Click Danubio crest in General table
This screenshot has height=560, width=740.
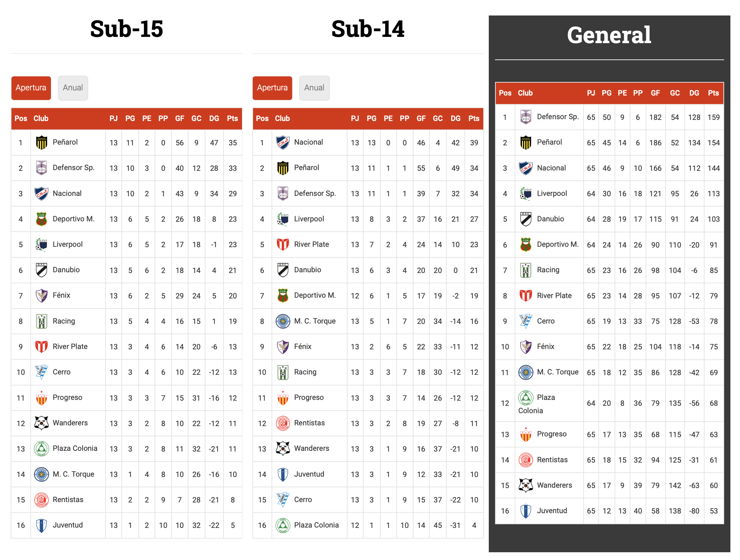(526, 219)
